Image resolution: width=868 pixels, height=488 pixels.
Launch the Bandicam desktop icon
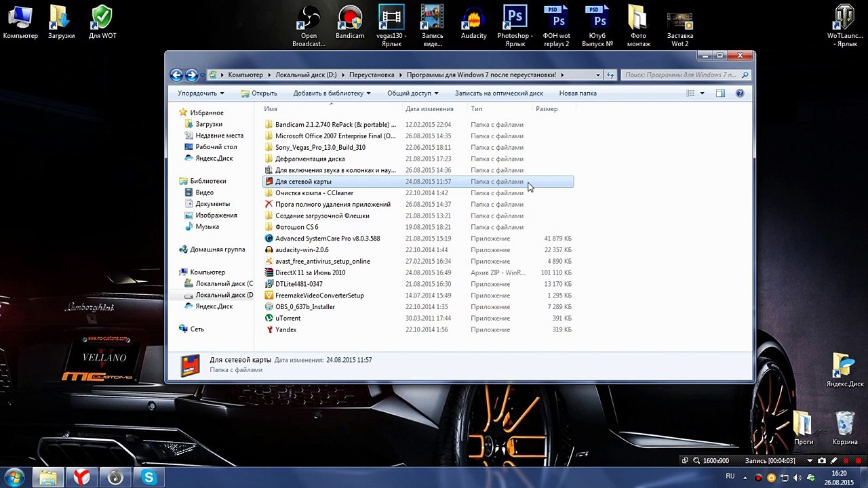pos(350,22)
